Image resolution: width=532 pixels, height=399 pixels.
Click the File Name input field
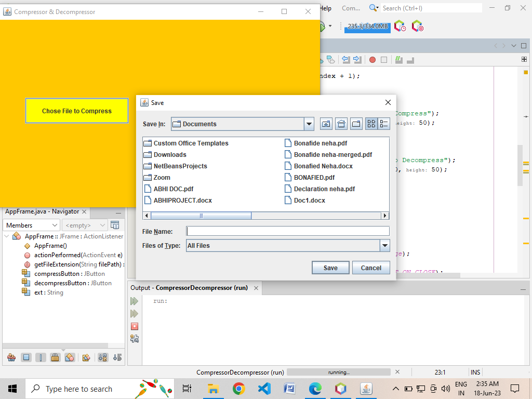point(288,231)
